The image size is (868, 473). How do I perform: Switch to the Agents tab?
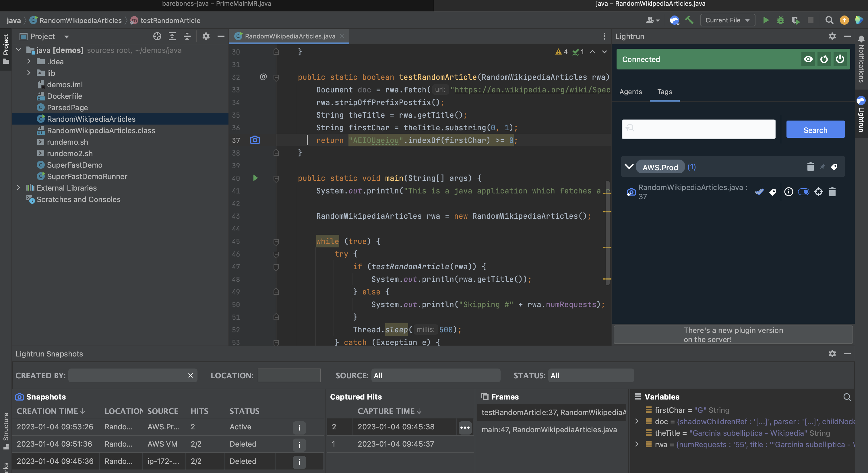(x=630, y=92)
